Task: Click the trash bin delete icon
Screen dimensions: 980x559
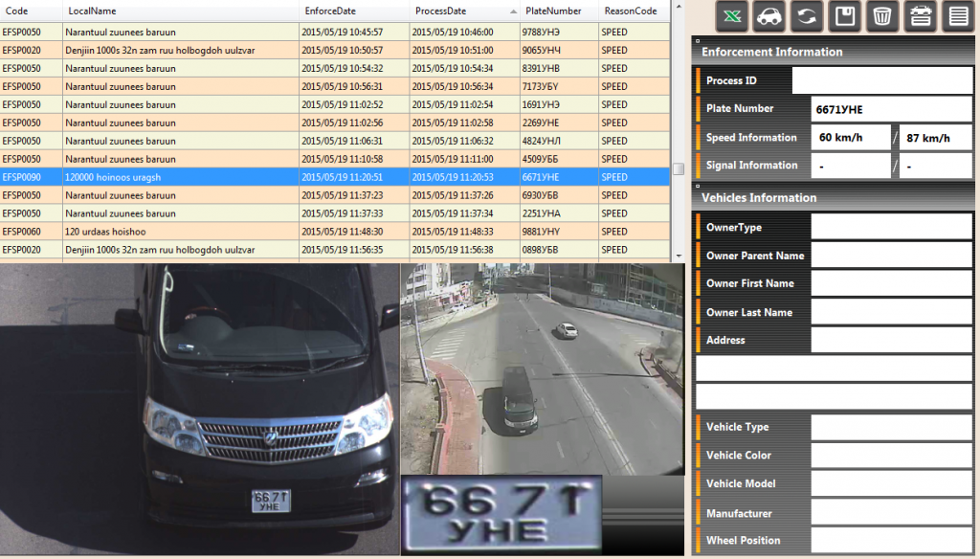Action: click(882, 16)
